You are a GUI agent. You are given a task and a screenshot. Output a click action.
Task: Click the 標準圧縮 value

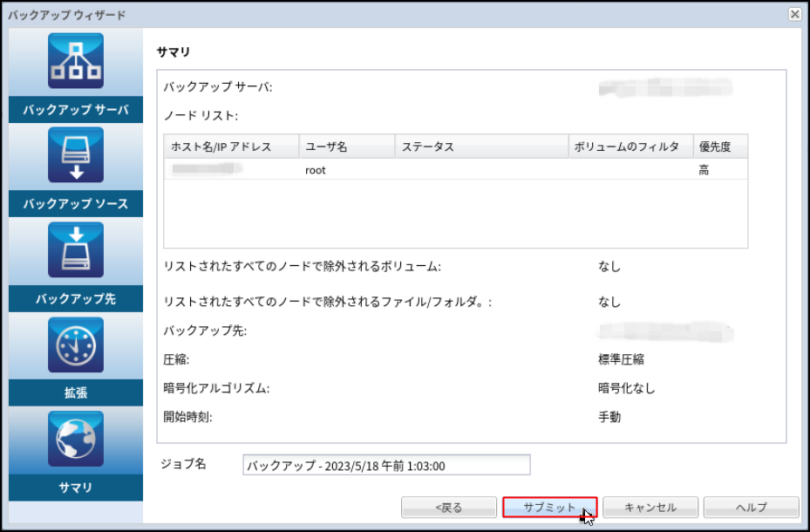point(621,359)
